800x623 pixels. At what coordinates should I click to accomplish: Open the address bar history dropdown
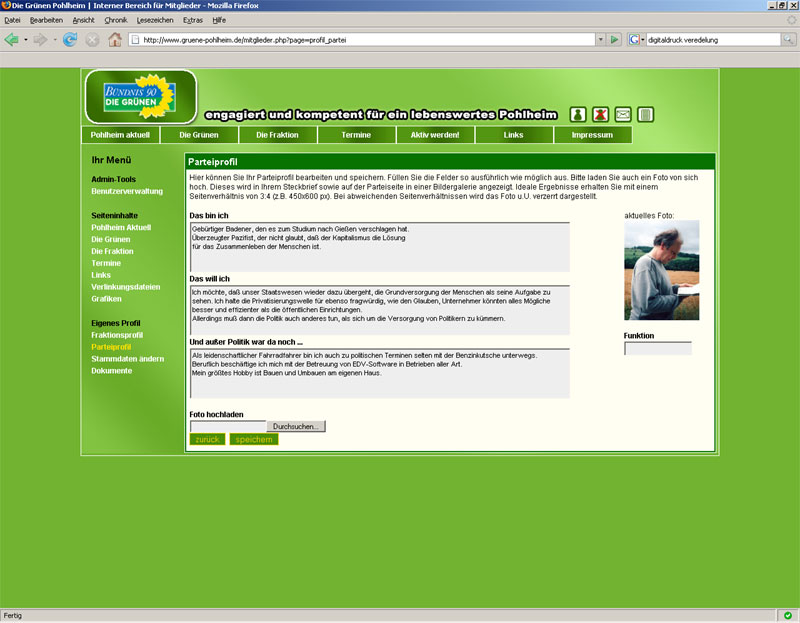(601, 40)
